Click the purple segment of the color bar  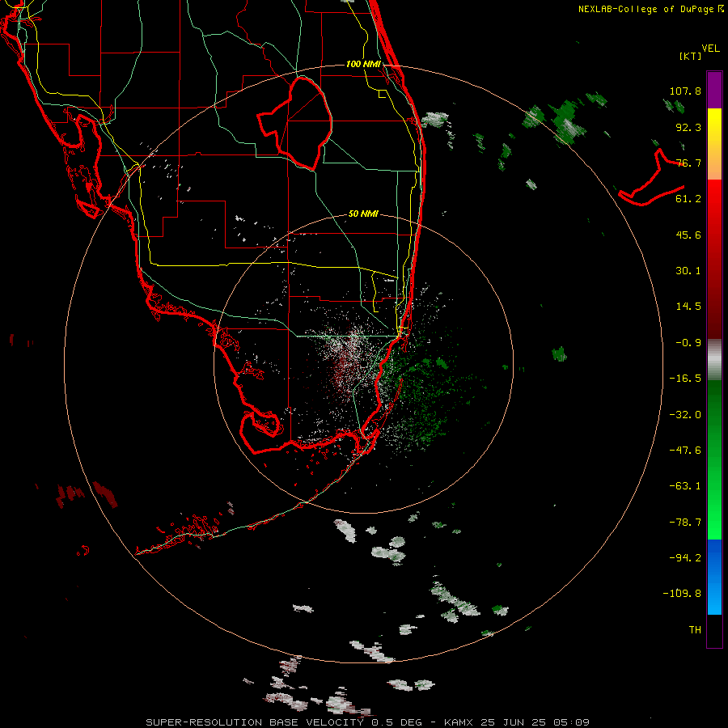pos(714,90)
